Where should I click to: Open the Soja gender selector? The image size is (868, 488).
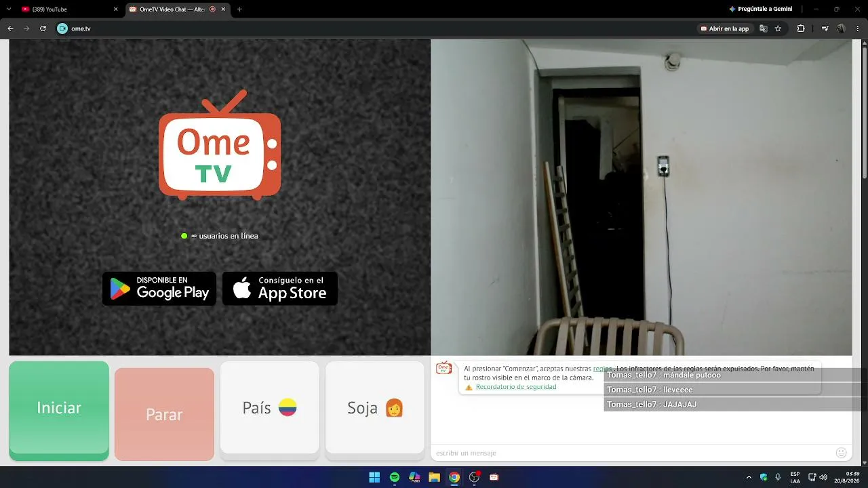(x=375, y=407)
